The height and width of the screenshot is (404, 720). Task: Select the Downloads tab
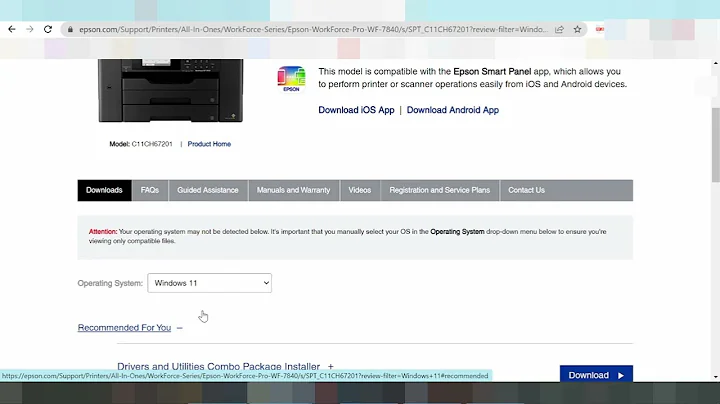point(104,190)
